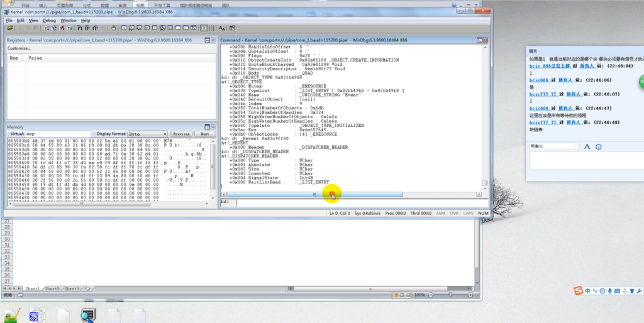Open bcic777_TT link at 22:46:48
The height and width of the screenshot is (323, 644).
pyautogui.click(x=543, y=123)
